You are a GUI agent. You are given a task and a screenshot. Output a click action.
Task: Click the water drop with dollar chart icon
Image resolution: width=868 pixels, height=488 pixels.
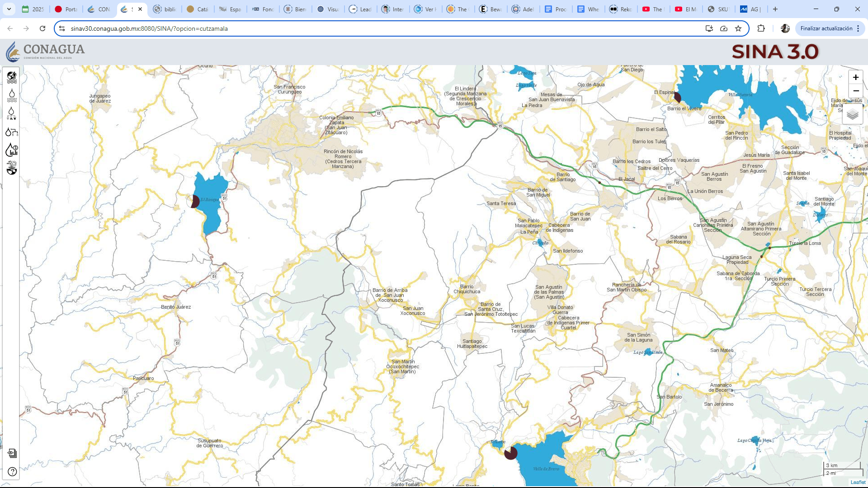coord(12,150)
